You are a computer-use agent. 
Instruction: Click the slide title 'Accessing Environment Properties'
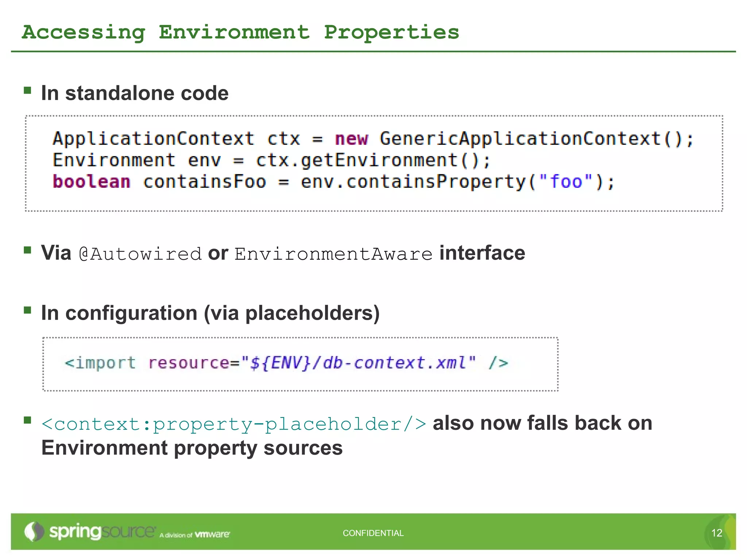(x=241, y=32)
